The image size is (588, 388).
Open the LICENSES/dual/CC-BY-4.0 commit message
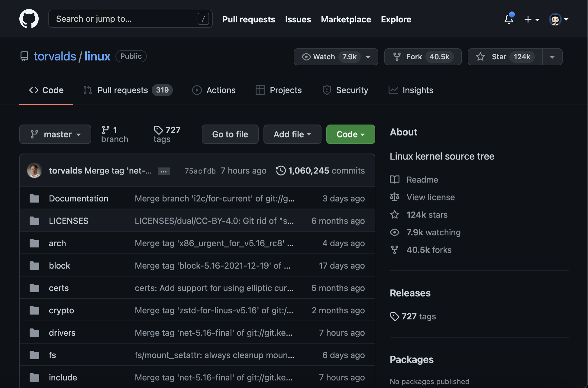(x=214, y=221)
